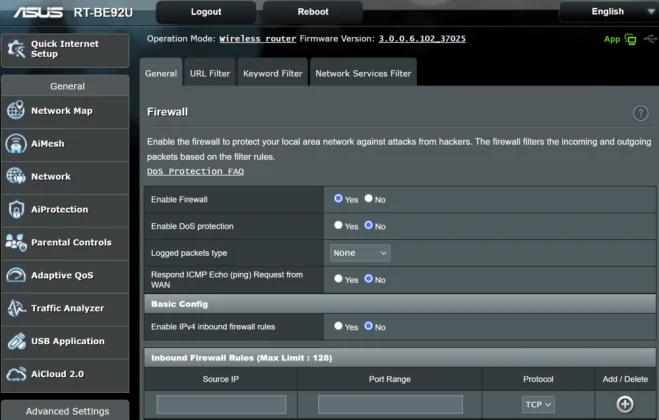Select No for Enable DoS protection
The image size is (659, 420).
369,225
